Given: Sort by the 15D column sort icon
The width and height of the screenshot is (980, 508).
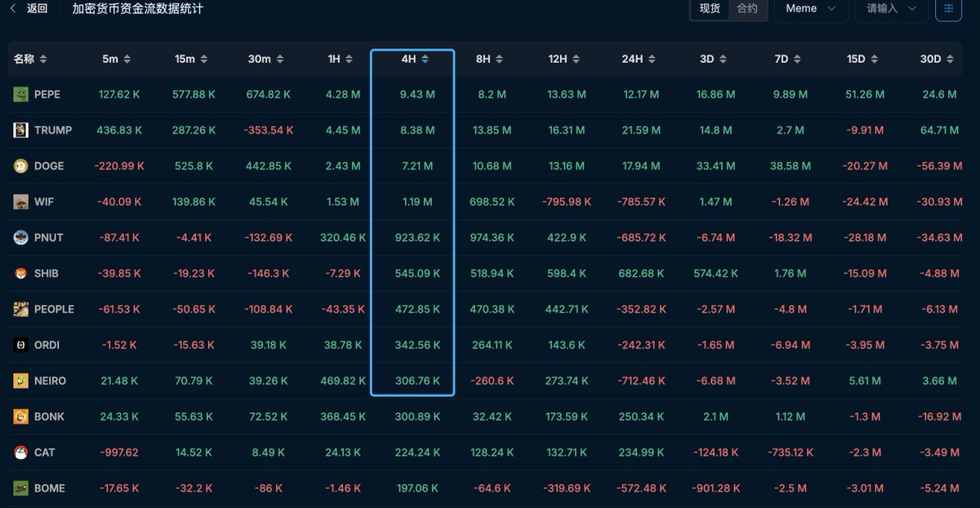Looking at the screenshot, I should [x=874, y=60].
